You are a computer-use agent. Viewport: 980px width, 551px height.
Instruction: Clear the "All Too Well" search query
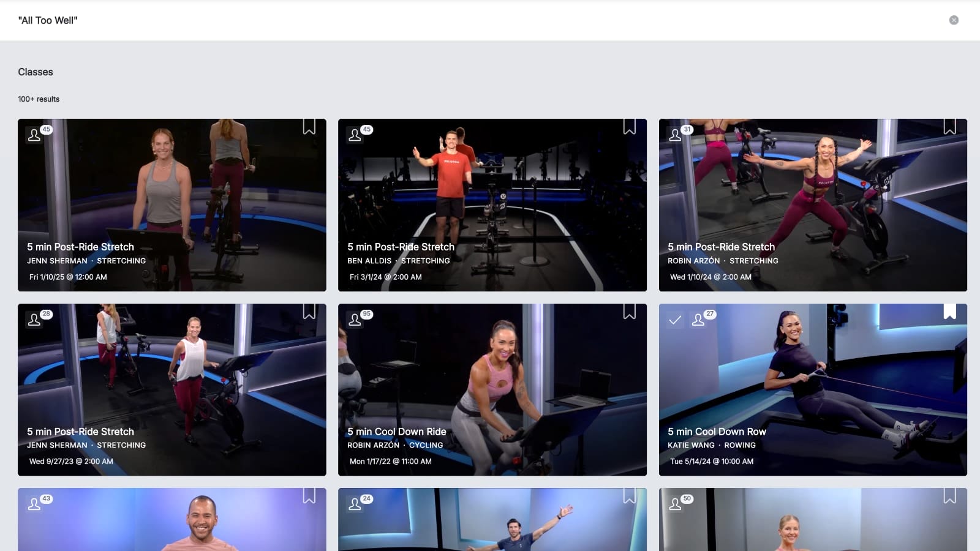point(954,20)
